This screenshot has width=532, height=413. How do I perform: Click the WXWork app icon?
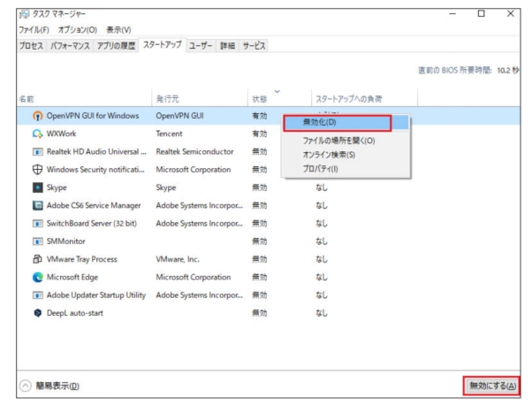click(x=37, y=134)
